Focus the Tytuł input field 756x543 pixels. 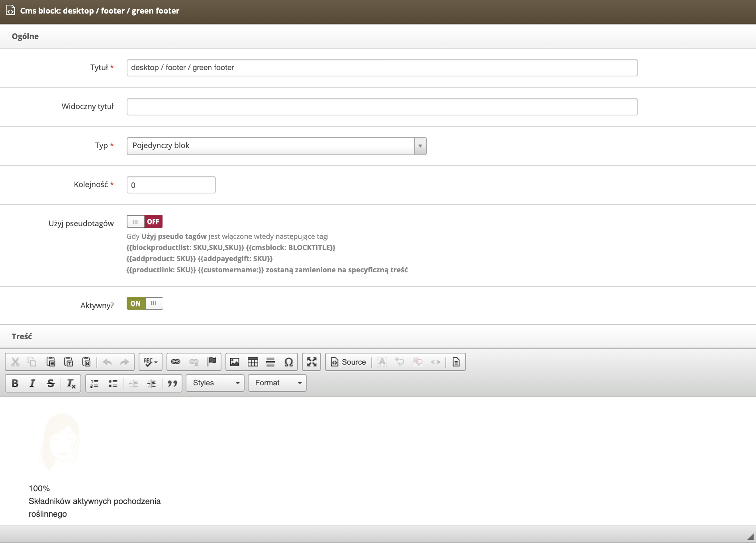coord(382,68)
